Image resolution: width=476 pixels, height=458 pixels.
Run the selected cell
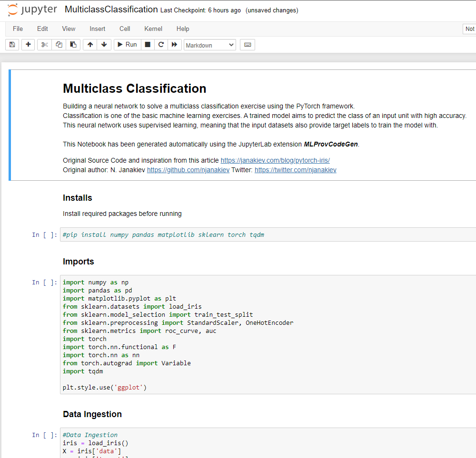[128, 45]
